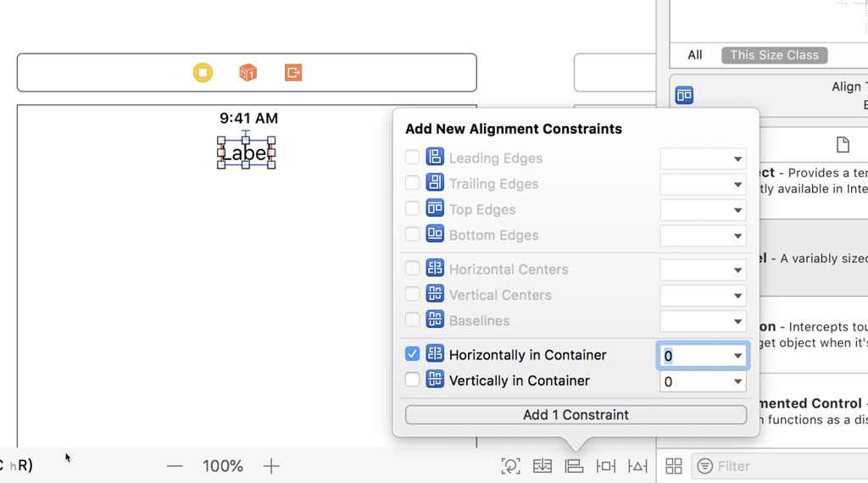Open Vertically in Container value dropdown
Viewport: 868px width, 483px height.
click(737, 382)
